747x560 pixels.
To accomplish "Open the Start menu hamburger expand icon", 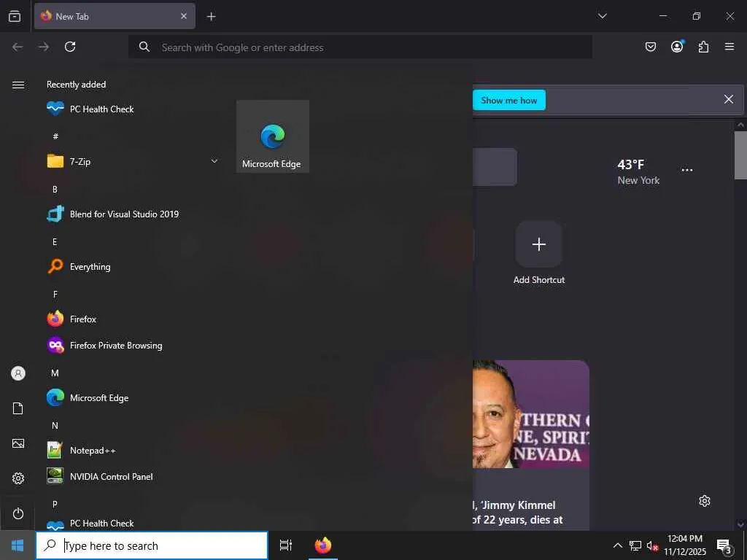I will coord(18,85).
